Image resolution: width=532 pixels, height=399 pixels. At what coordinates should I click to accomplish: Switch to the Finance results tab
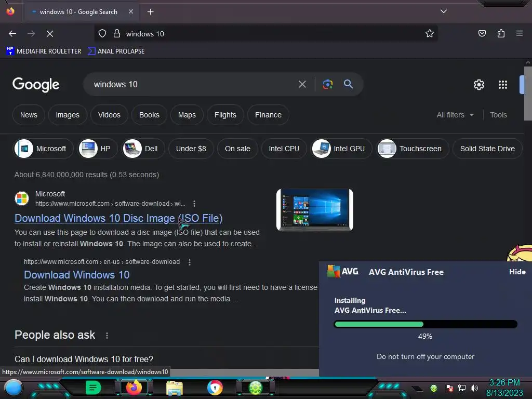[268, 115]
